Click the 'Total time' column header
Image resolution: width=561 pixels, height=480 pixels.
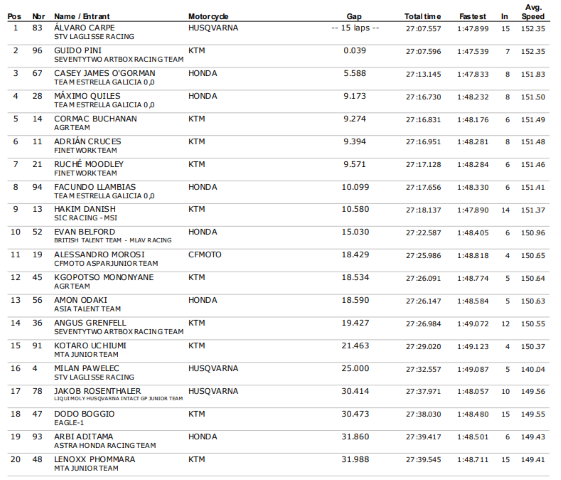[423, 16]
